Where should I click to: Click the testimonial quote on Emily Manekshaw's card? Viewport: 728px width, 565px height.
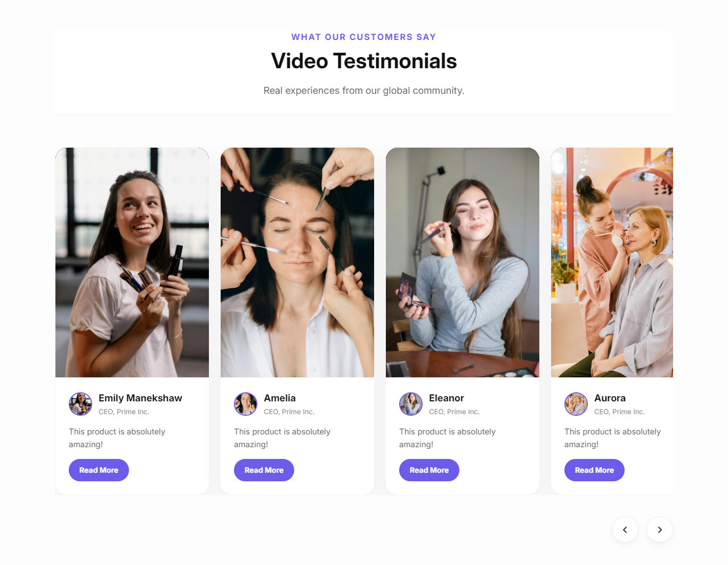click(117, 438)
